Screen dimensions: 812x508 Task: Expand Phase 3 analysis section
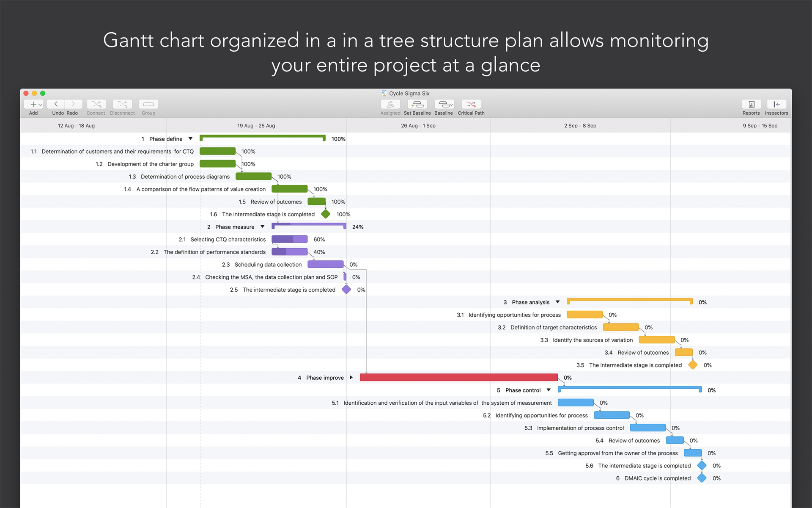(x=558, y=302)
